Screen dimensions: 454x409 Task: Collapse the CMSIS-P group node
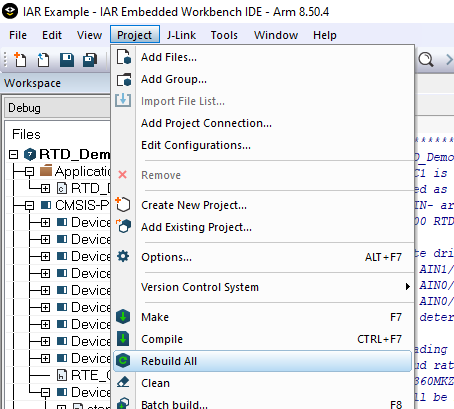tap(30, 205)
